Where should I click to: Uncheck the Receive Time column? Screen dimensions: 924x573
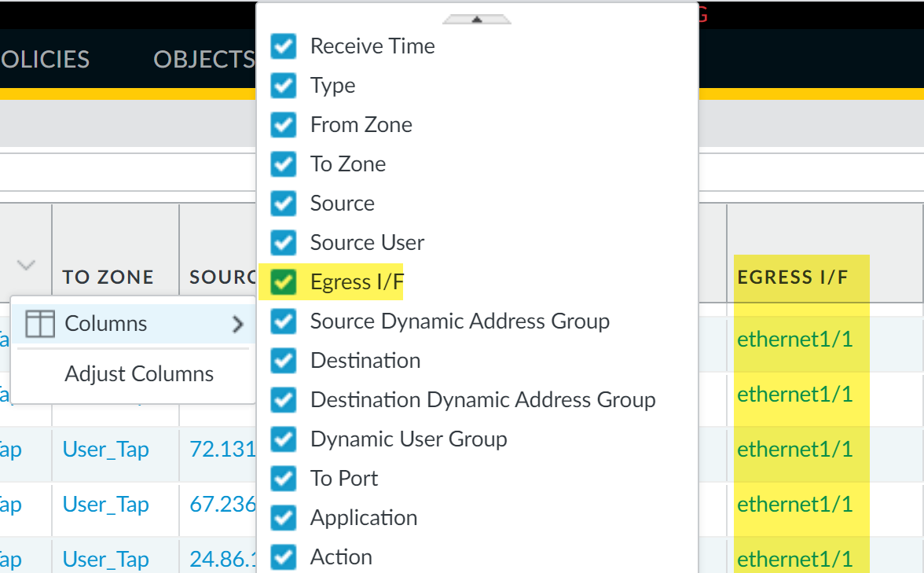[x=283, y=46]
